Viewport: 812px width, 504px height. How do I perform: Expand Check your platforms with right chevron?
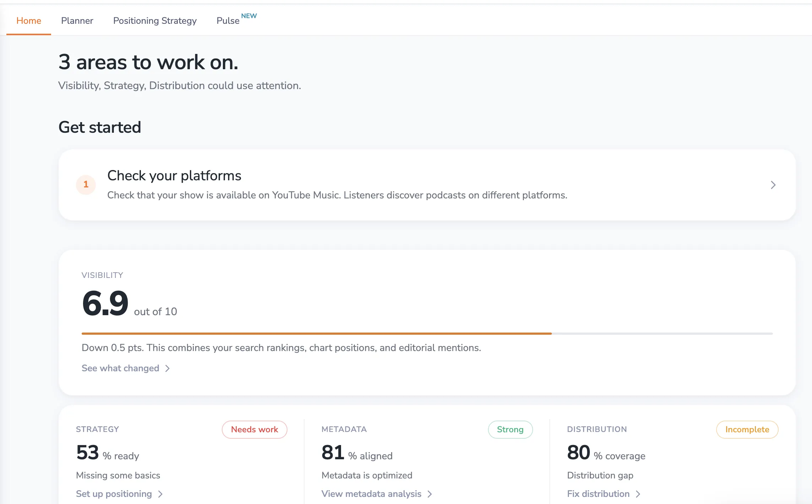(x=773, y=185)
